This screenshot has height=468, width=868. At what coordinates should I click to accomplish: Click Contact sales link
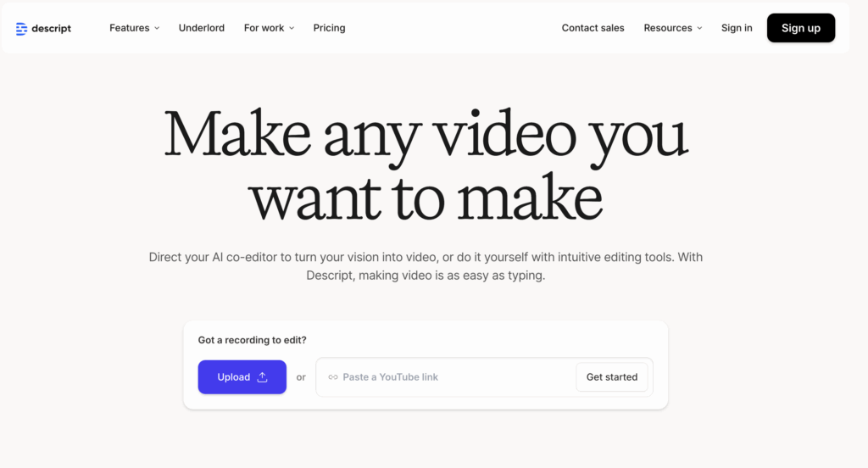point(593,28)
